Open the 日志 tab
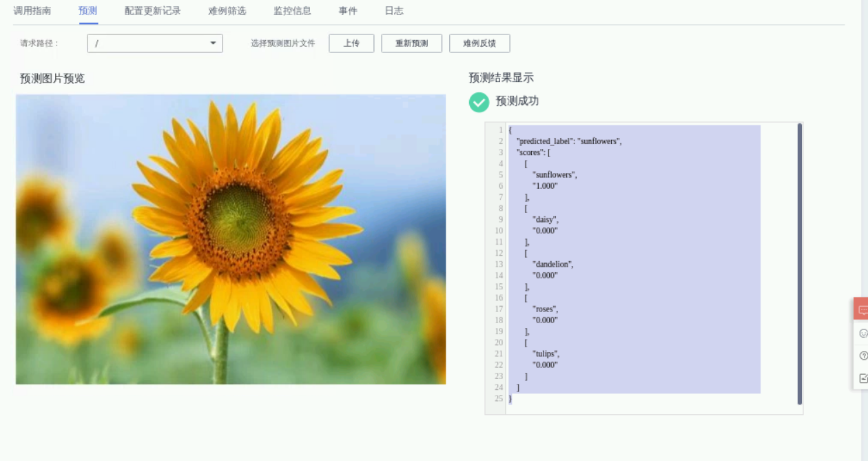Screen dimensions: 868x461 pyautogui.click(x=394, y=11)
